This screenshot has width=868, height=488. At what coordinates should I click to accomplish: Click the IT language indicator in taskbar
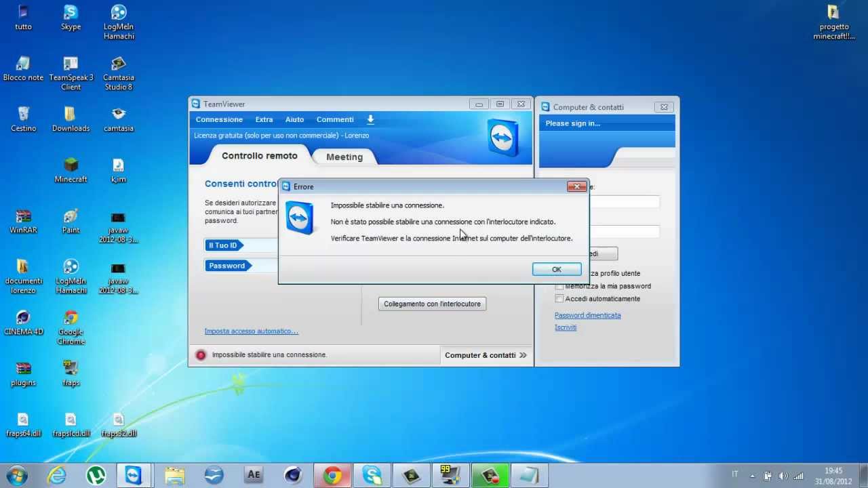(x=735, y=474)
